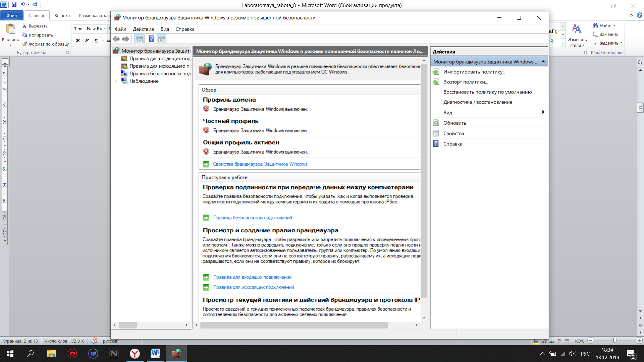644x362 pixels.
Task: Expand 'Вид' submenu in Actions pane
Action: 489,112
